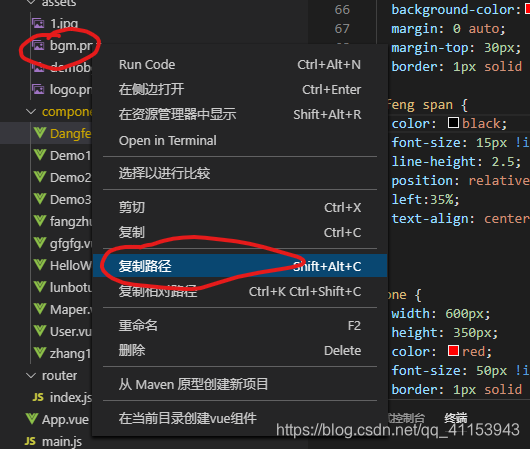This screenshot has width=530, height=449.
Task: Select 在资源管理器中显示 menu entry
Action: (x=240, y=115)
